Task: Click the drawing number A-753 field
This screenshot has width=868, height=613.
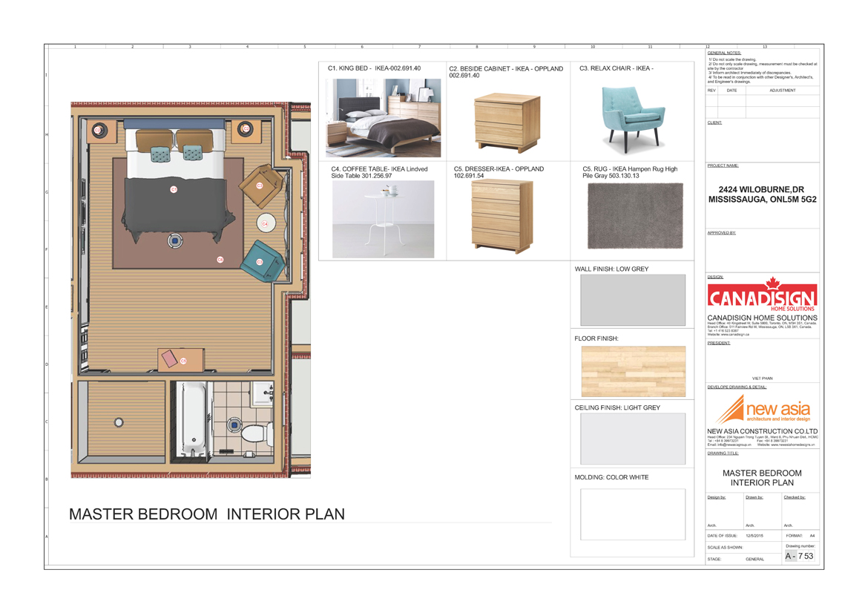Action: (x=799, y=556)
